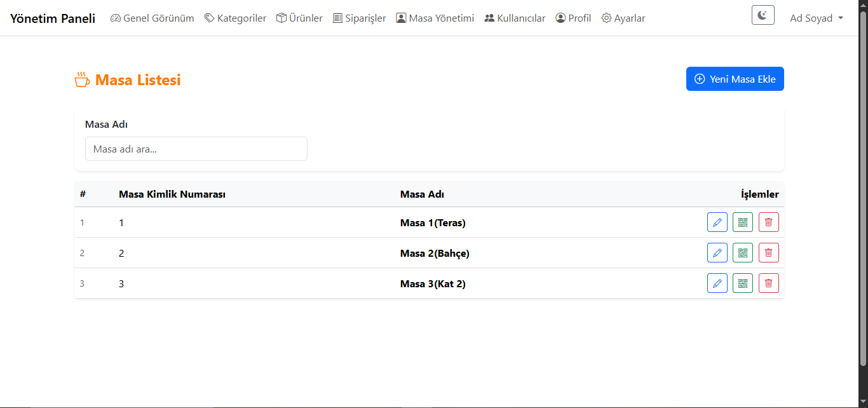Click the trash icon for Masa 2(Bahçe)
This screenshot has height=408, width=868.
pyautogui.click(x=768, y=253)
